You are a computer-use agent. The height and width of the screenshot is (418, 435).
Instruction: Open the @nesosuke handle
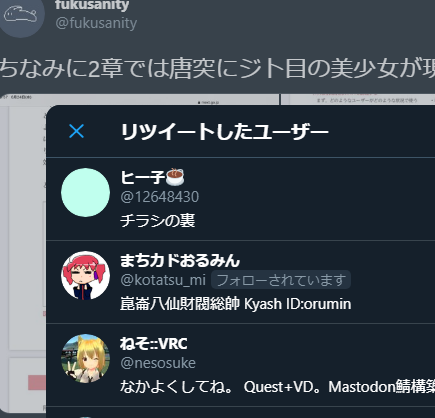click(158, 363)
